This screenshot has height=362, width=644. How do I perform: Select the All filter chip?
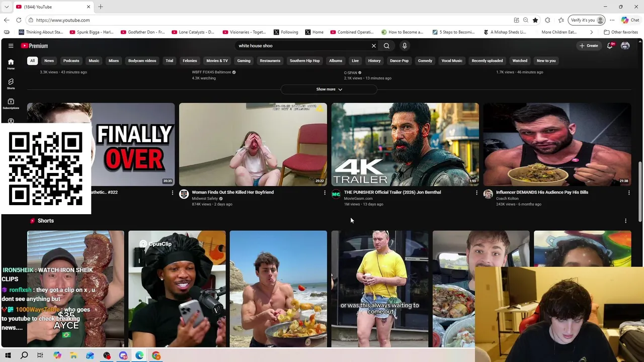click(32, 61)
